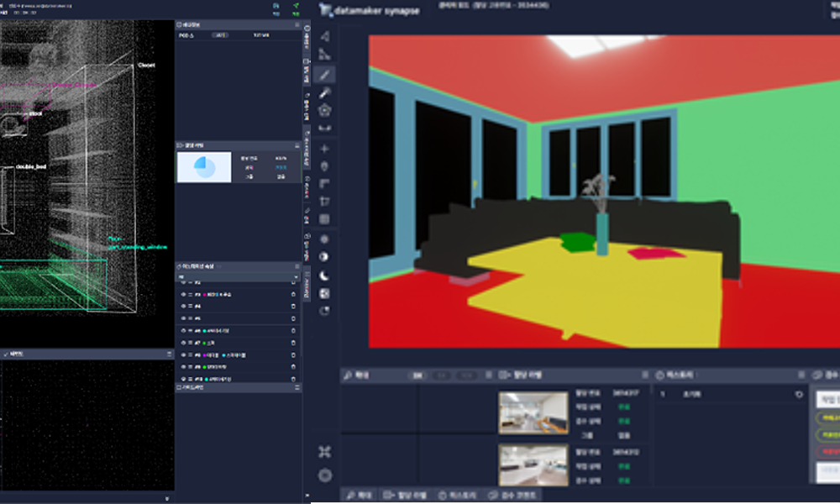Toggle the eye icon for annotation #9
This screenshot has width=840, height=504.
point(183,367)
